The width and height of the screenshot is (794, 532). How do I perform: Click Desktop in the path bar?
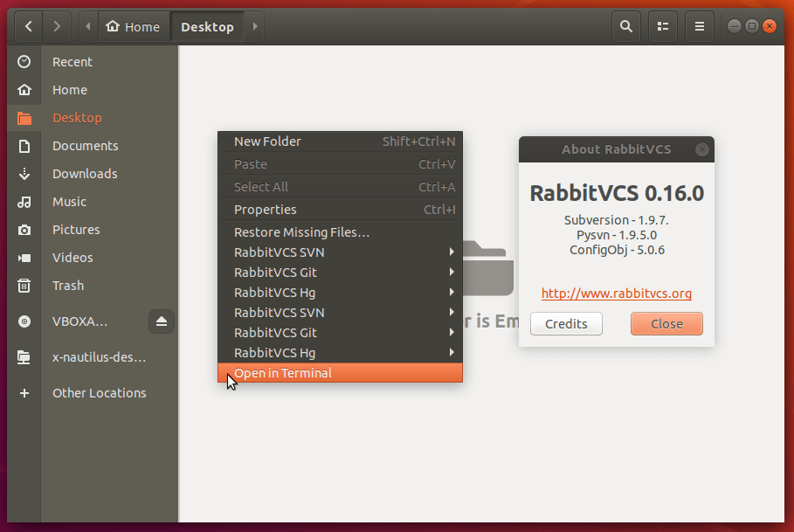[x=207, y=26]
